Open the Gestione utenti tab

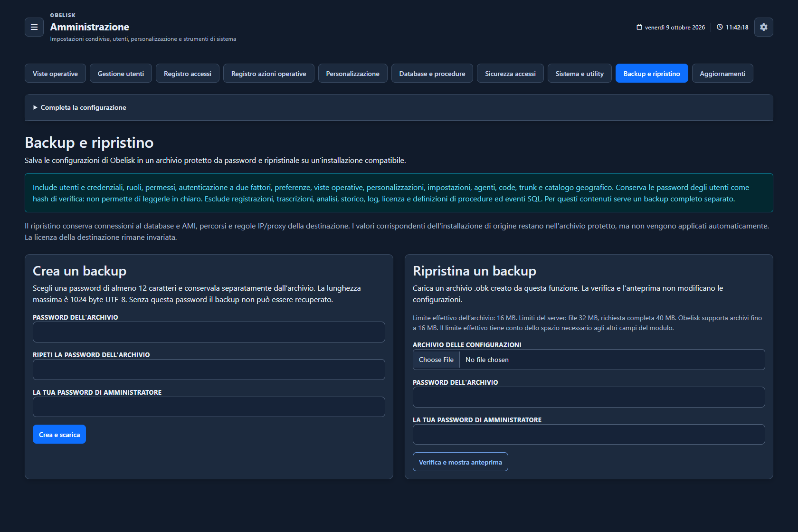pos(121,73)
